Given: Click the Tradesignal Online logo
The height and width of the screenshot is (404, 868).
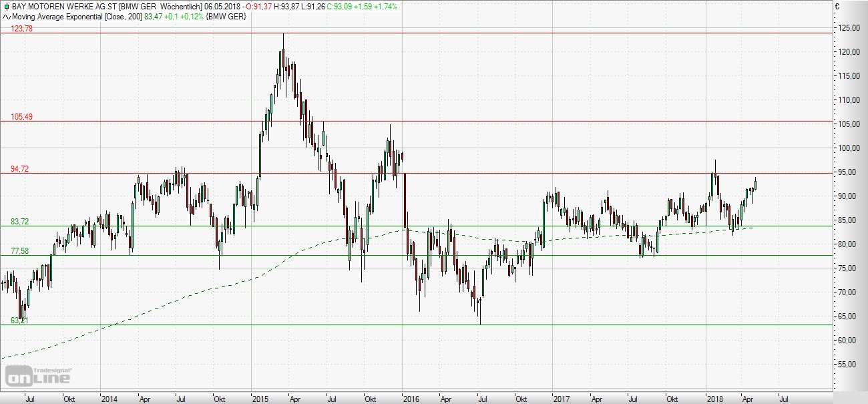Looking at the screenshot, I should [39, 375].
